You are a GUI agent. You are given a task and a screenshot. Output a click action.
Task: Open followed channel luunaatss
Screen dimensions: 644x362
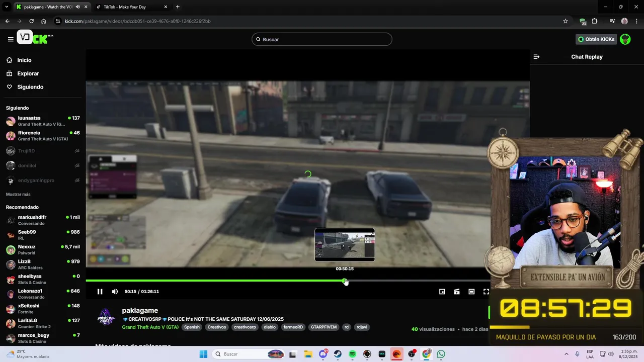point(43,121)
